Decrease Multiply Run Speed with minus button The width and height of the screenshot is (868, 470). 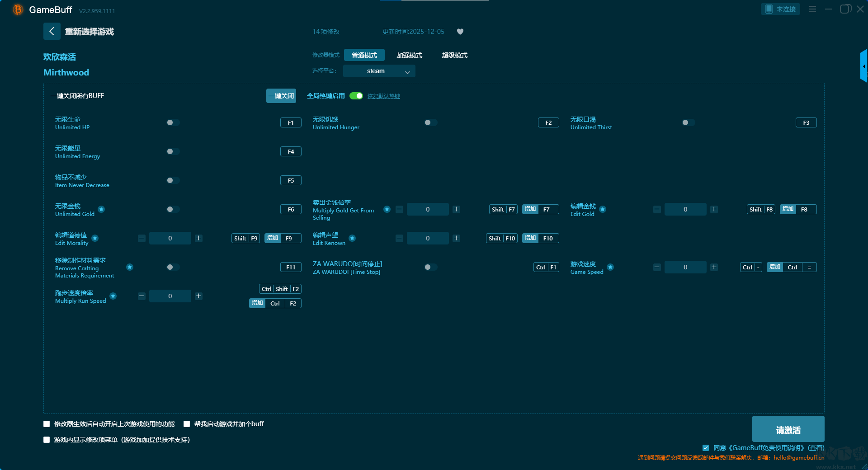[142, 296]
